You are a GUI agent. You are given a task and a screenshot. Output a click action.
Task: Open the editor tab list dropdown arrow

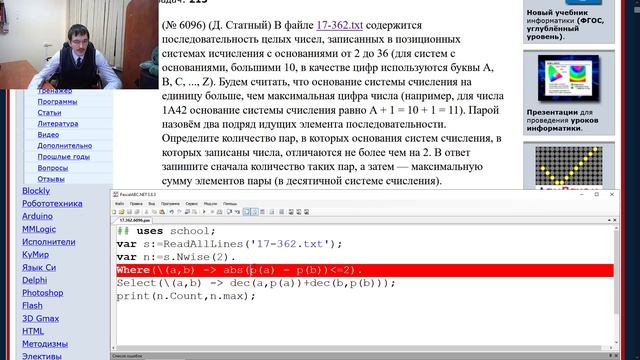pyautogui.click(x=609, y=220)
